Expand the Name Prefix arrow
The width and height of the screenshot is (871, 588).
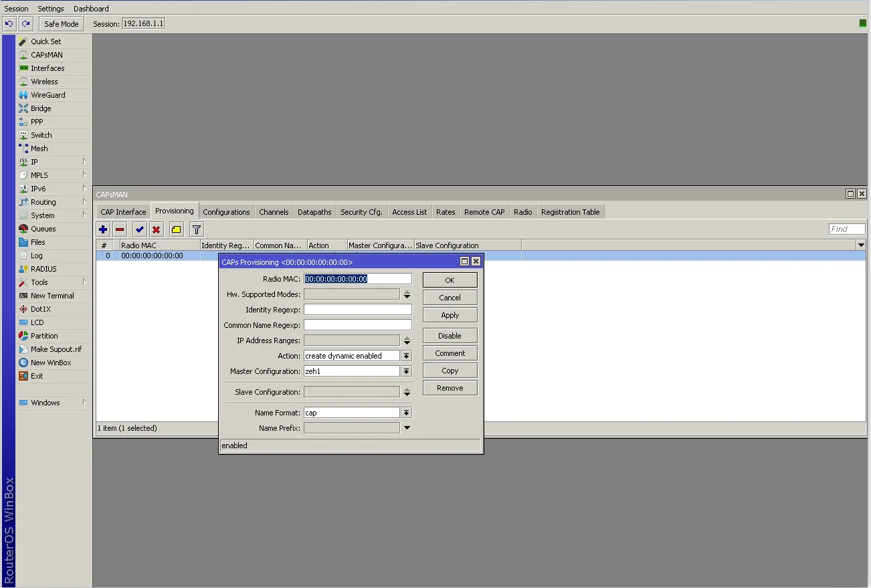point(407,428)
